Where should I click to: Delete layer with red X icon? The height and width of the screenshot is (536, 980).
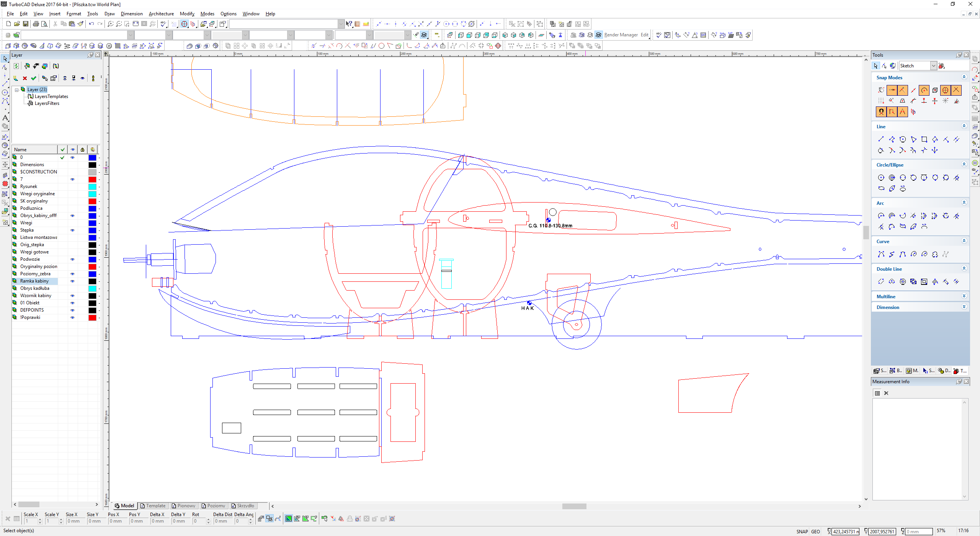(25, 78)
